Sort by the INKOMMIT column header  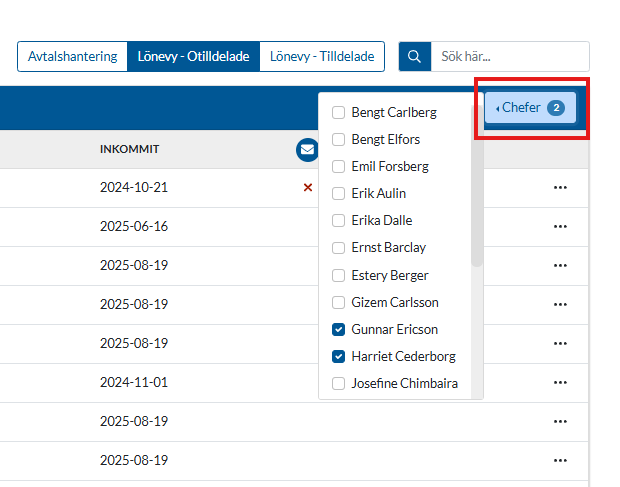130,149
